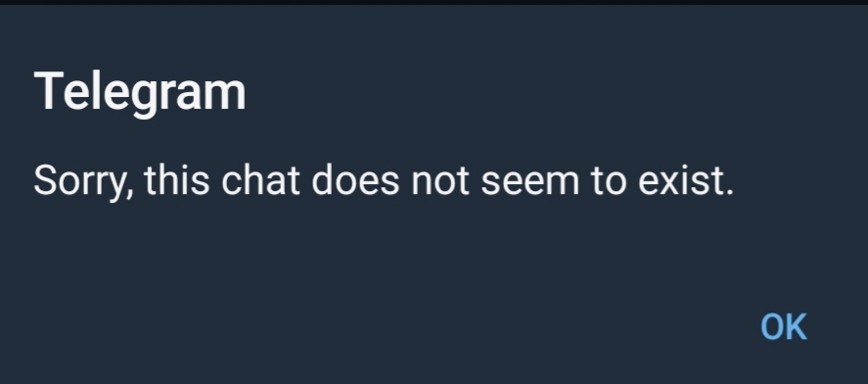The height and width of the screenshot is (384, 868).
Task: Select the word 'this' in the message
Action: [x=176, y=180]
